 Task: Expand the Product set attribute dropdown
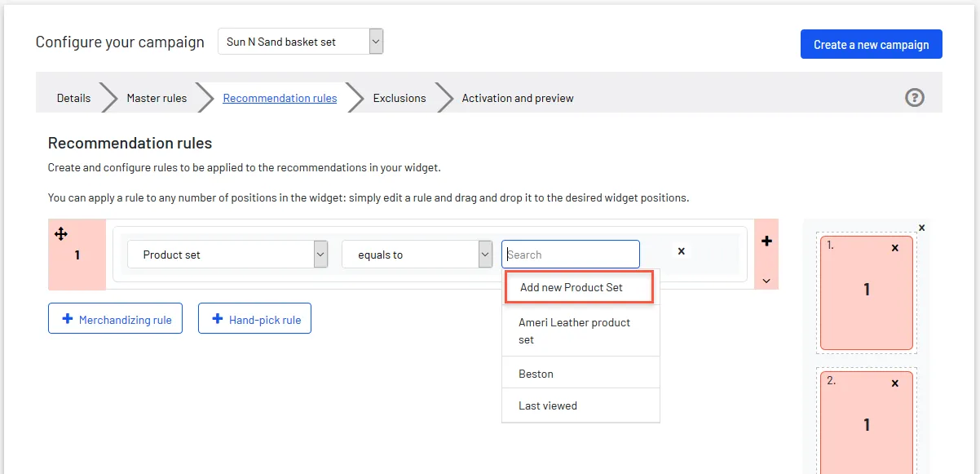227,255
